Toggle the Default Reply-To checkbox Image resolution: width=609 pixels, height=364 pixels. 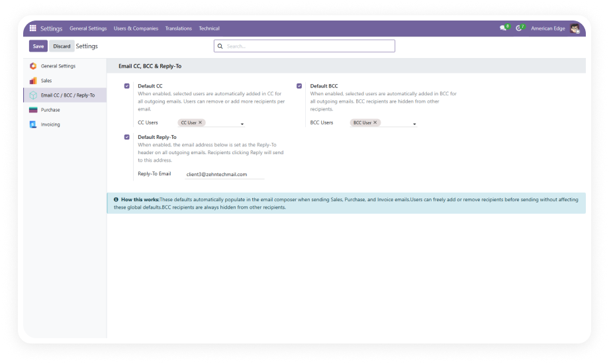click(x=126, y=137)
